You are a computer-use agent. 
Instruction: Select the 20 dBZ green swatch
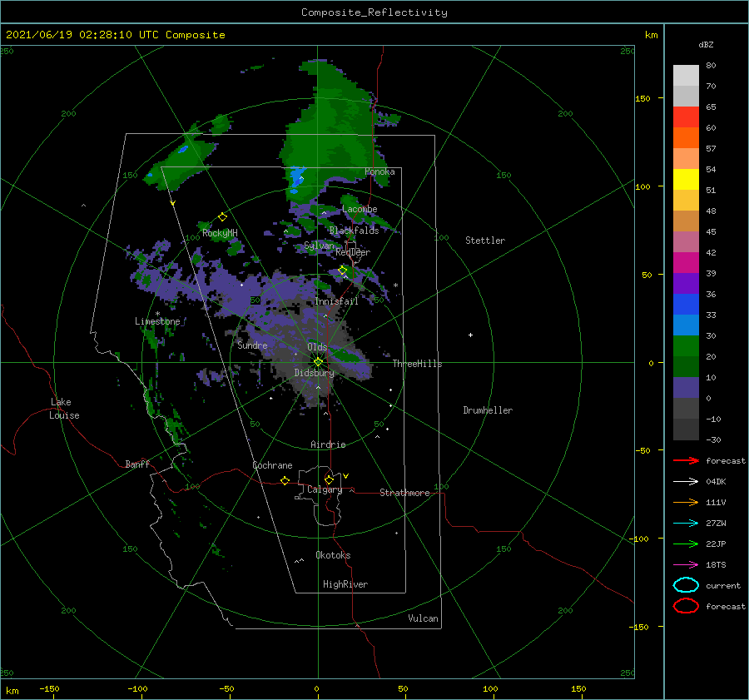coord(686,366)
